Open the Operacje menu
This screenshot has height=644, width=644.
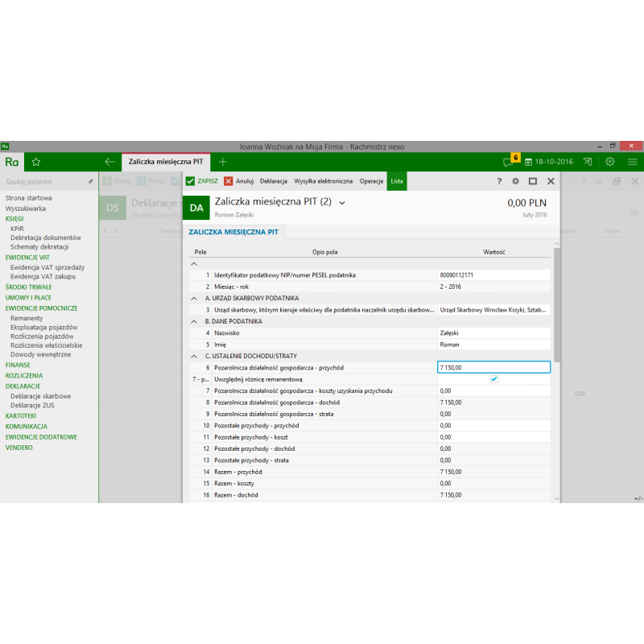click(371, 181)
